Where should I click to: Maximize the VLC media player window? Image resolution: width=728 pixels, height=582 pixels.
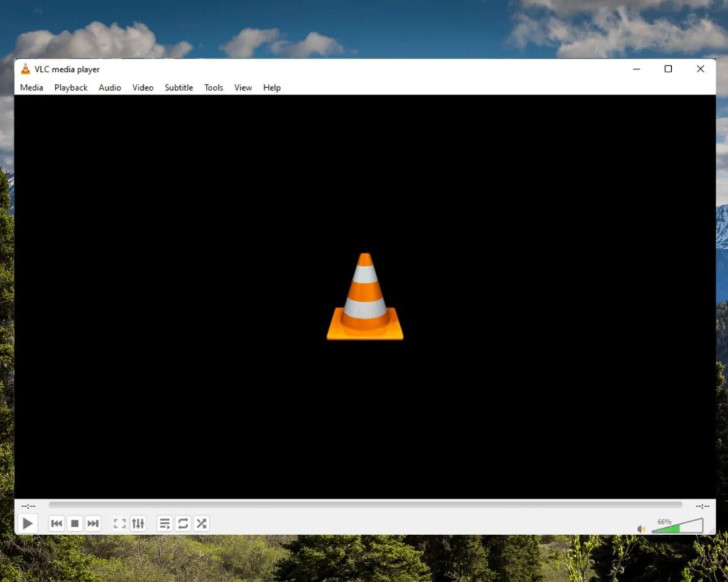click(x=668, y=69)
